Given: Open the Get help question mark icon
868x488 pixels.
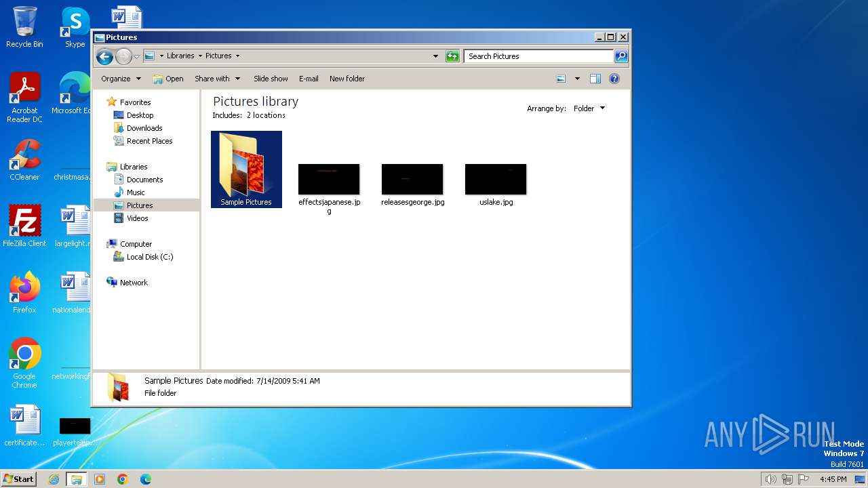Looking at the screenshot, I should click(614, 79).
